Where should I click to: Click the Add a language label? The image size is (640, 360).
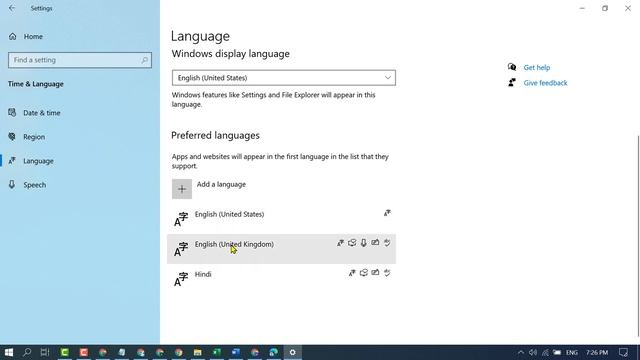coord(221,184)
